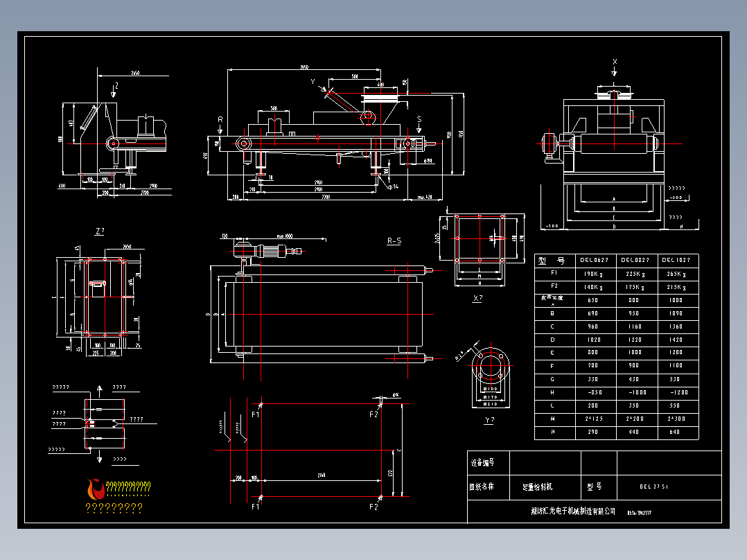Select the '定量给料机' drawing name text
The height and width of the screenshot is (560, 747).
pos(538,487)
